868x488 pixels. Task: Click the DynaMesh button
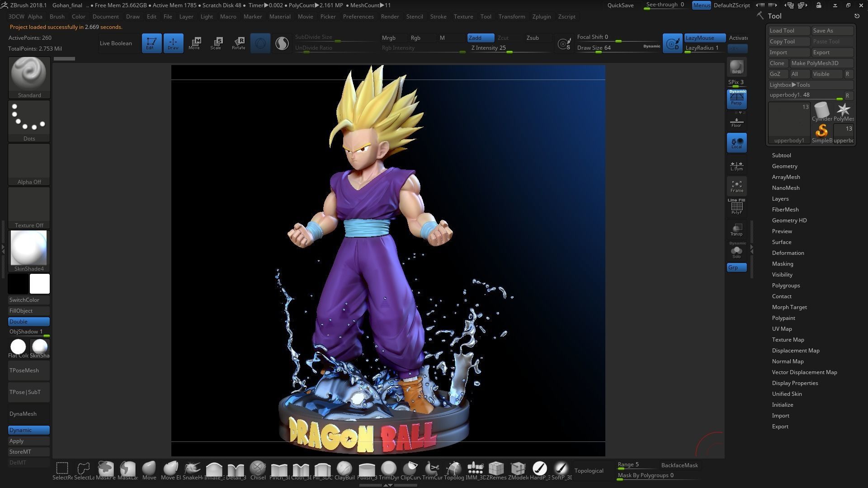(29, 414)
